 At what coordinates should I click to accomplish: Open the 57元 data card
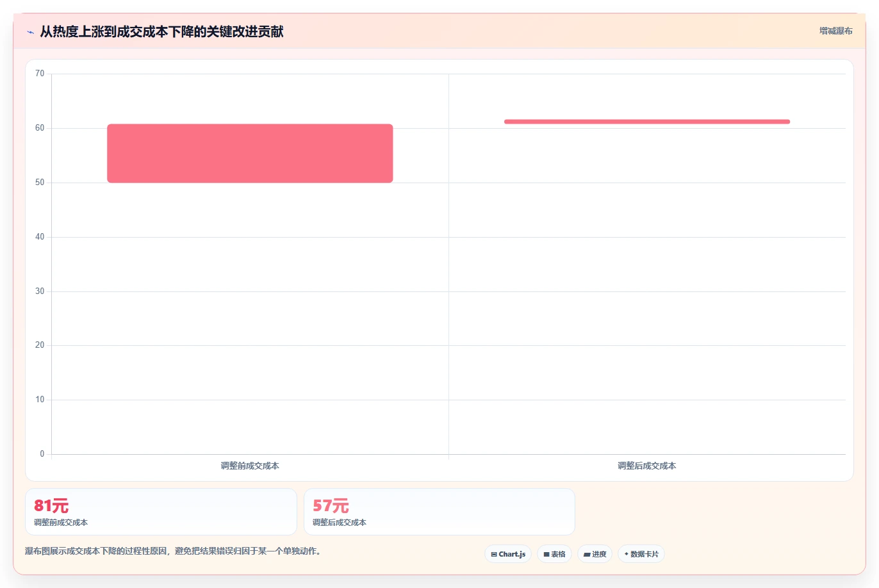point(439,512)
